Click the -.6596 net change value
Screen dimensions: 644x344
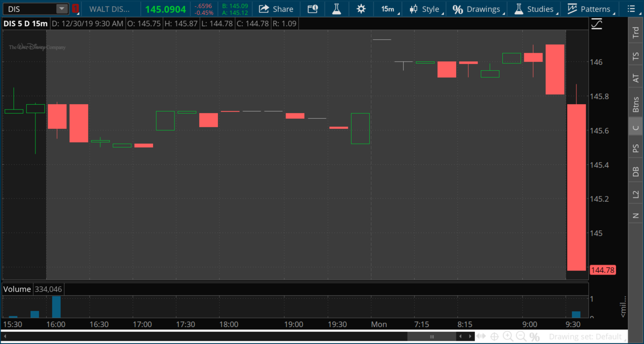point(203,6)
